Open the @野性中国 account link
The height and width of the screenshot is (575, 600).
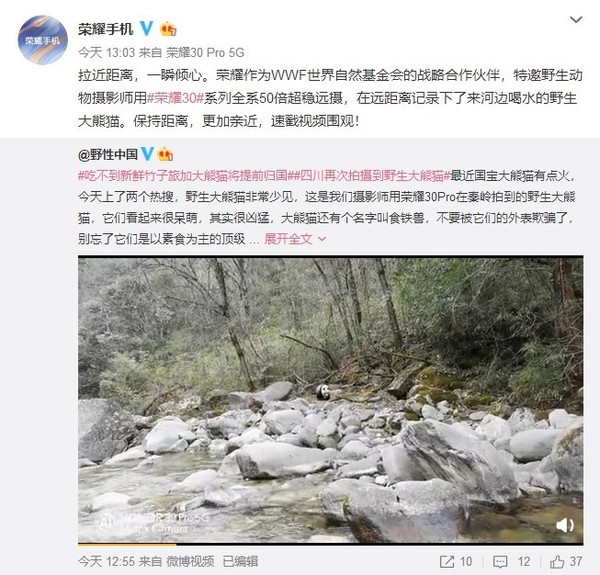(x=108, y=155)
